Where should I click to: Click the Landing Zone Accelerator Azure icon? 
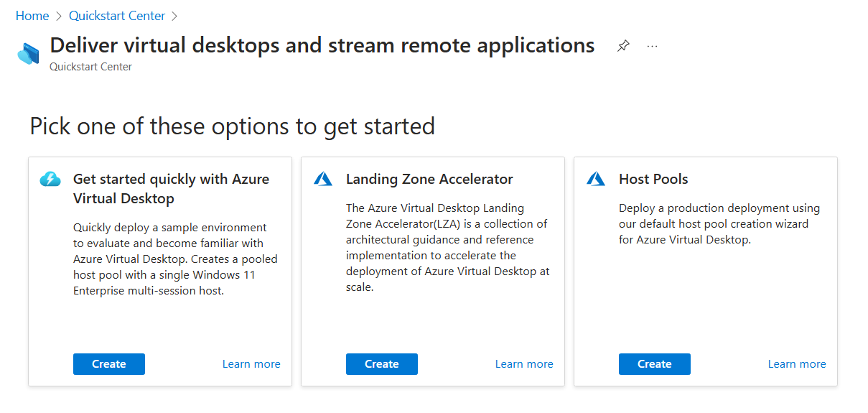pyautogui.click(x=323, y=180)
